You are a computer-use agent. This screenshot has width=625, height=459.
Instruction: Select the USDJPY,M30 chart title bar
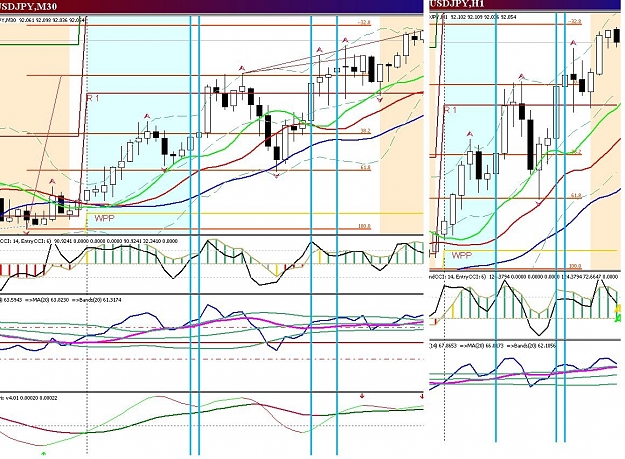211,6
